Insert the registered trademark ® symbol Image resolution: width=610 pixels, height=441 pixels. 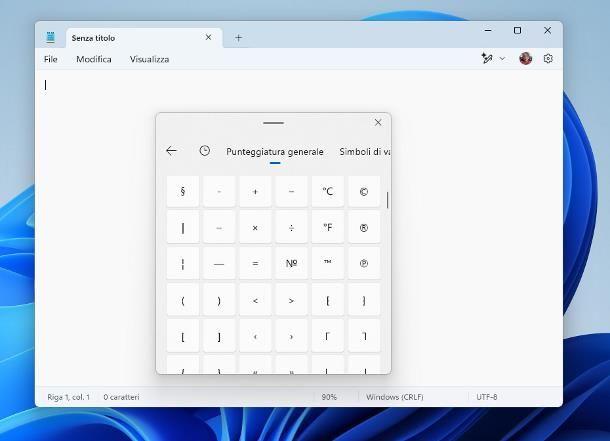[x=364, y=228]
